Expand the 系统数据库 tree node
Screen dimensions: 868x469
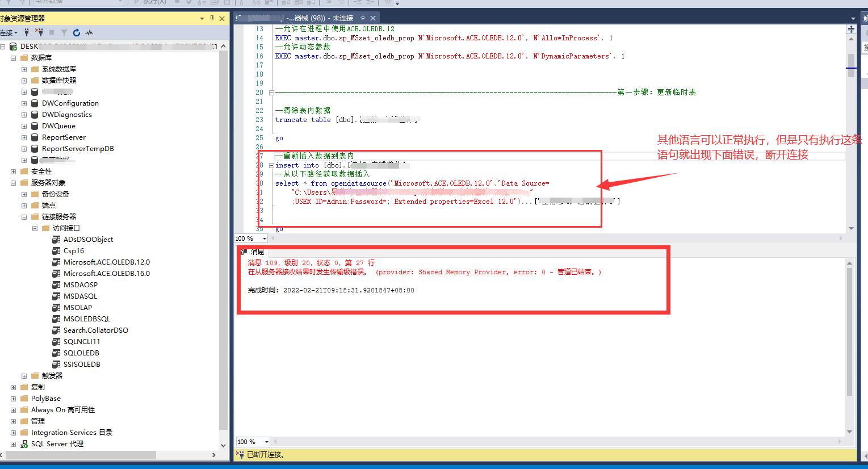(x=24, y=69)
